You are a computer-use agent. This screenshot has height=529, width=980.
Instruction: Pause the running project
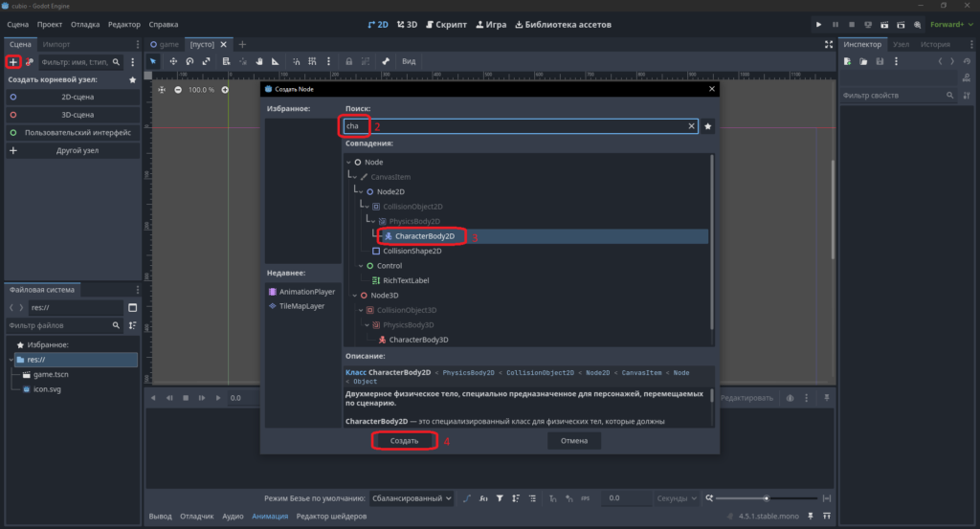835,24
